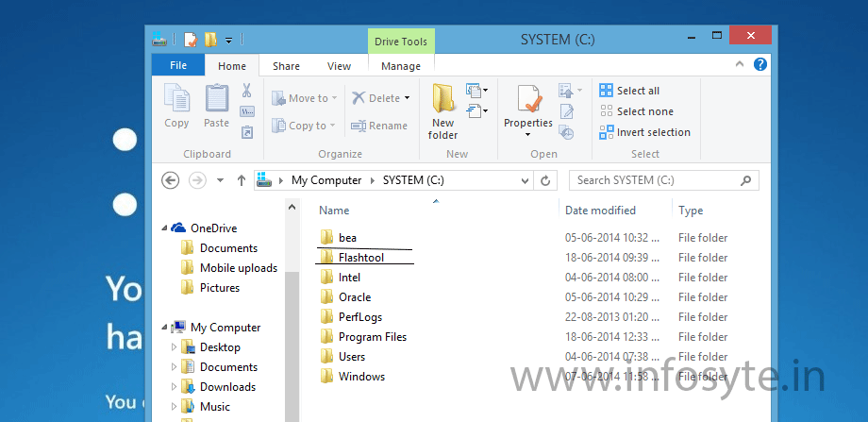This screenshot has height=422, width=868.
Task: Click the Forward navigation arrow
Action: 197,180
